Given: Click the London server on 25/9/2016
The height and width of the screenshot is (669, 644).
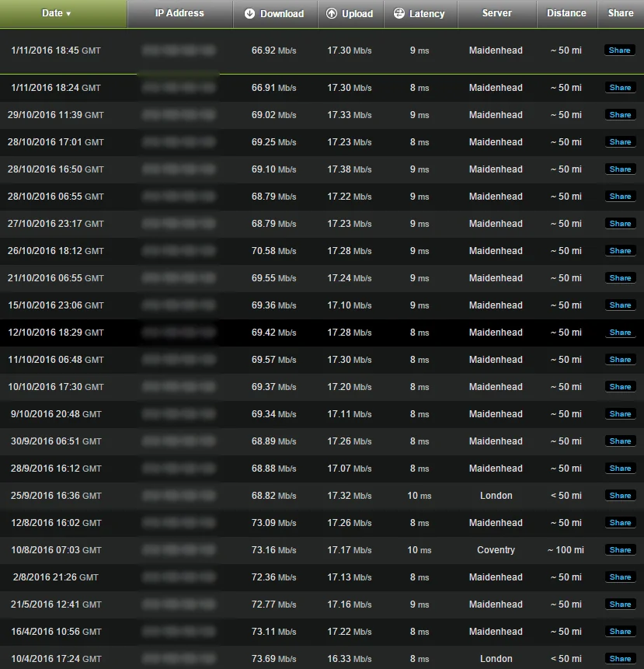Looking at the screenshot, I should pos(496,496).
